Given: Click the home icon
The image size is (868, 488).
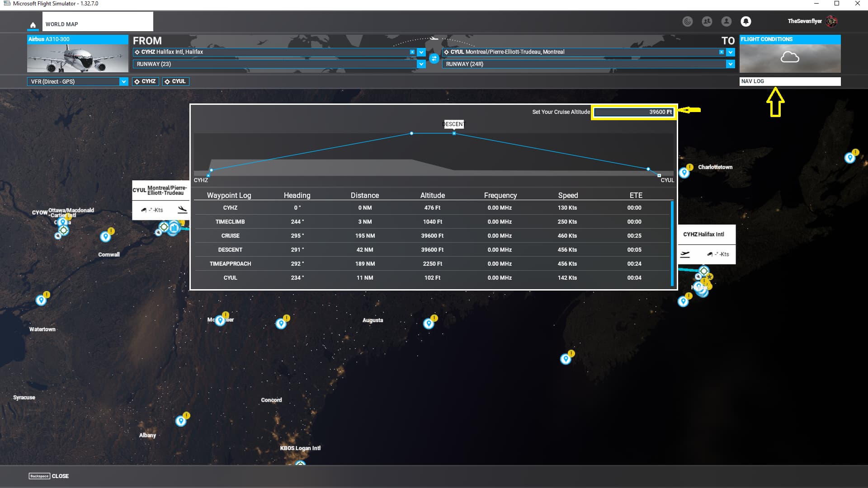Looking at the screenshot, I should click(x=33, y=25).
